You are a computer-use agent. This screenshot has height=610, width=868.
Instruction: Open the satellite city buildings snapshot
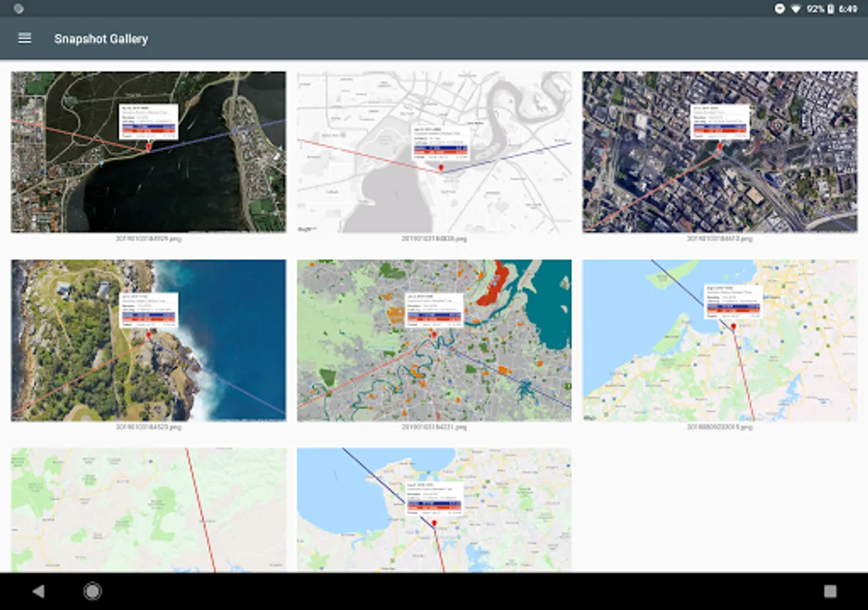(x=719, y=152)
